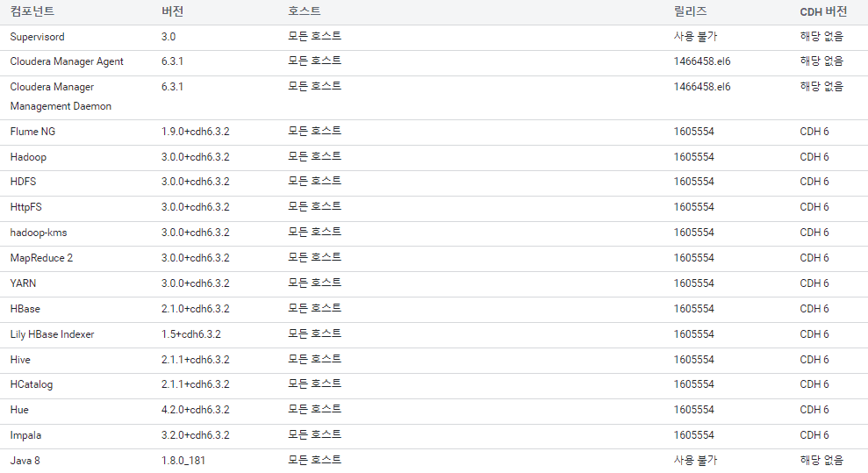Click release 사용 불가 in Supervisord row
The height and width of the screenshot is (473, 868).
pyautogui.click(x=695, y=37)
